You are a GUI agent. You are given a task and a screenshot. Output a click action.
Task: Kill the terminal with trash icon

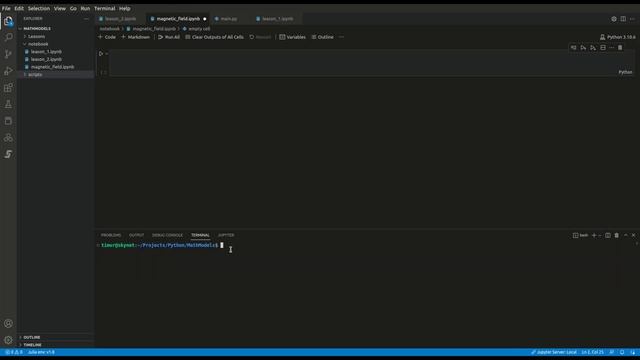pos(616,236)
